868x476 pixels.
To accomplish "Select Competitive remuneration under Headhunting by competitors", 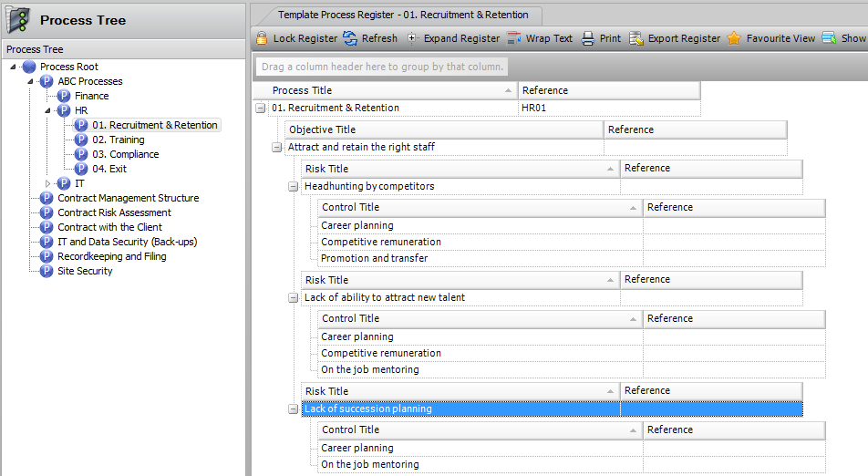I will (571, 242).
